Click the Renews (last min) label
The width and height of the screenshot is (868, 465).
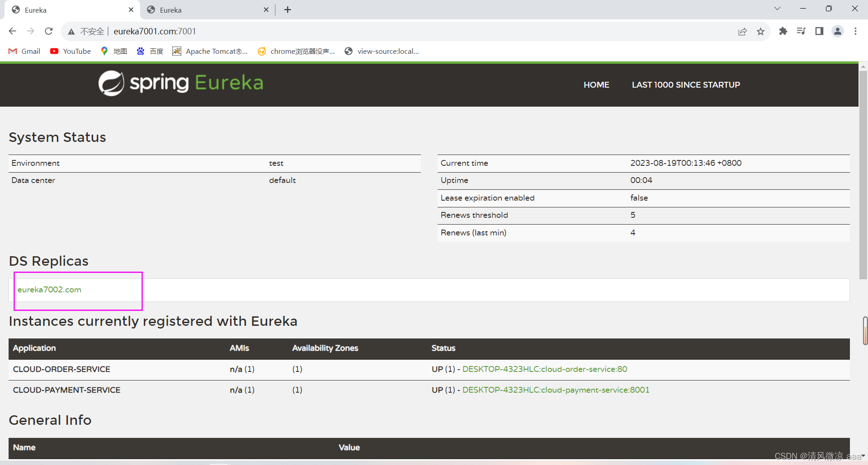pos(473,233)
